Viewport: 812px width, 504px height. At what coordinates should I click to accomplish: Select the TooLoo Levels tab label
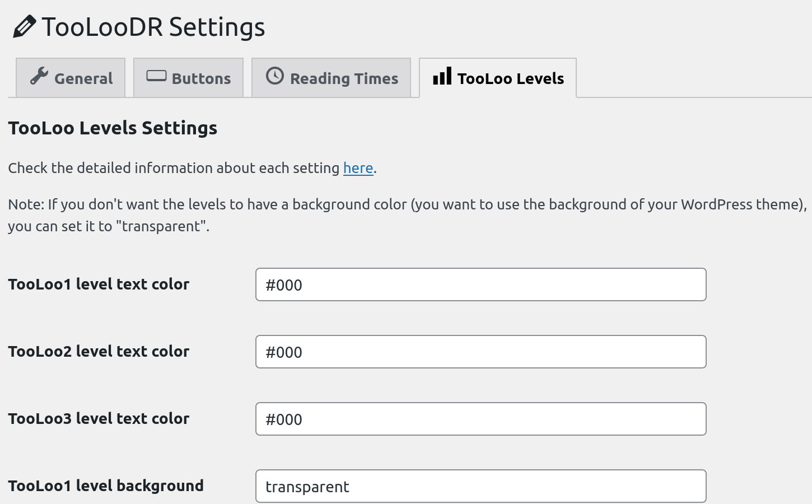510,78
